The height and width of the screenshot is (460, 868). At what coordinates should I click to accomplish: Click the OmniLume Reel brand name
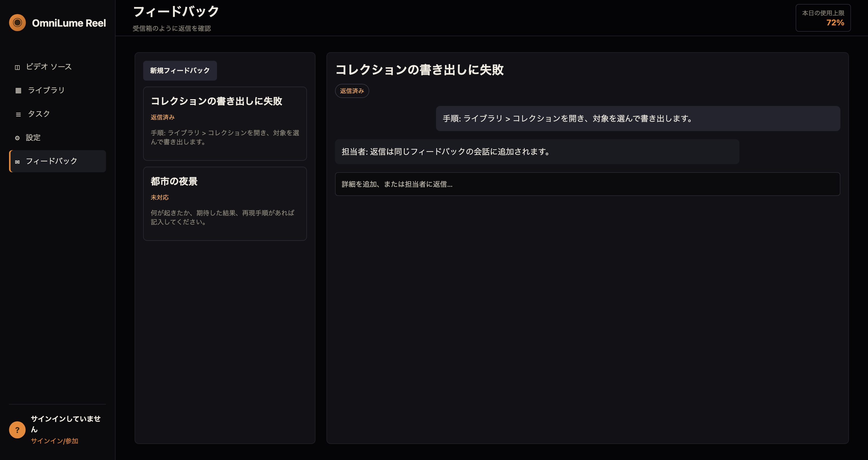(69, 23)
